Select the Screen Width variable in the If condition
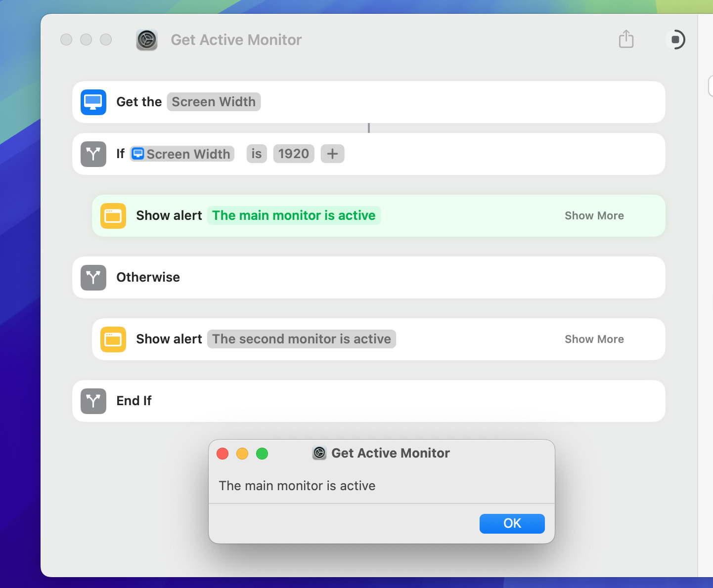Screen dimensions: 713x588 pyautogui.click(x=182, y=154)
